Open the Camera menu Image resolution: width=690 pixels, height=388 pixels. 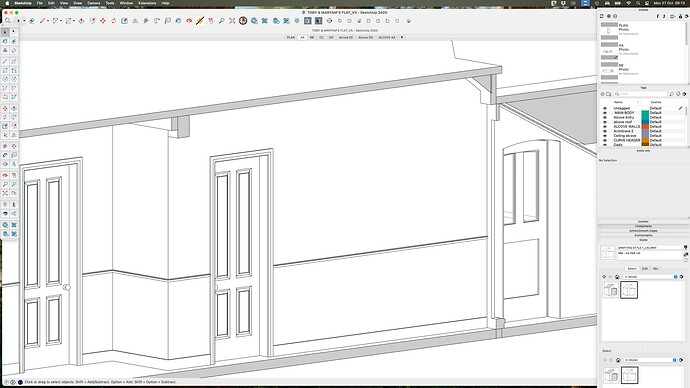coord(94,3)
